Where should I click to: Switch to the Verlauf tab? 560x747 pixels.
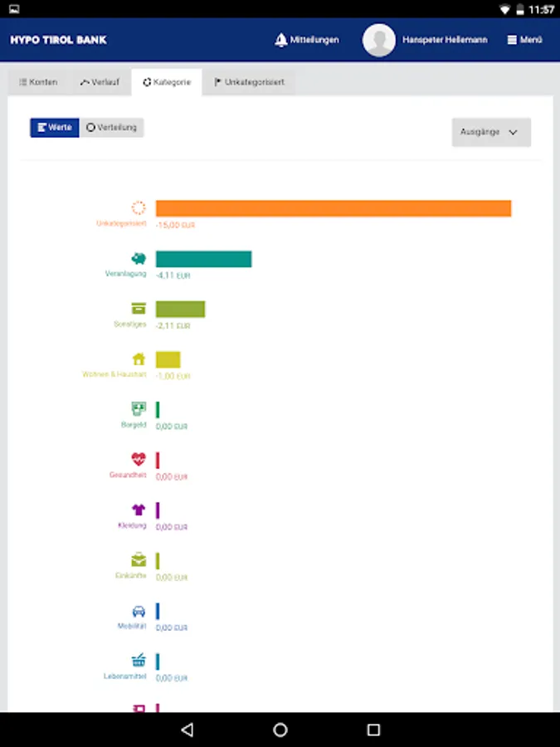pyautogui.click(x=100, y=82)
